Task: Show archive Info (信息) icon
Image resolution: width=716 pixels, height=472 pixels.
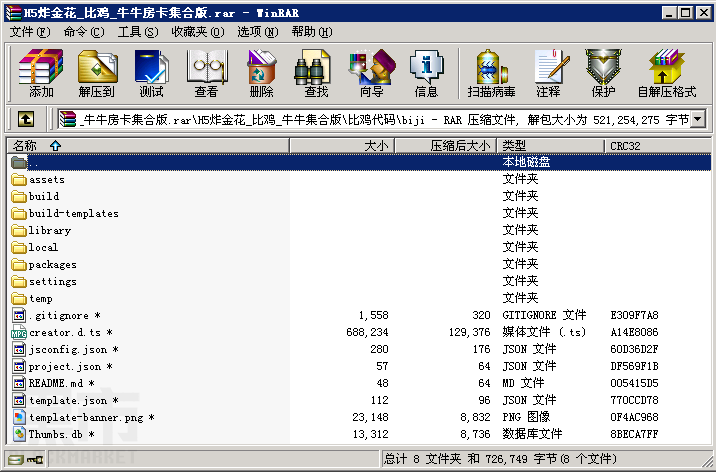Action: (x=426, y=73)
